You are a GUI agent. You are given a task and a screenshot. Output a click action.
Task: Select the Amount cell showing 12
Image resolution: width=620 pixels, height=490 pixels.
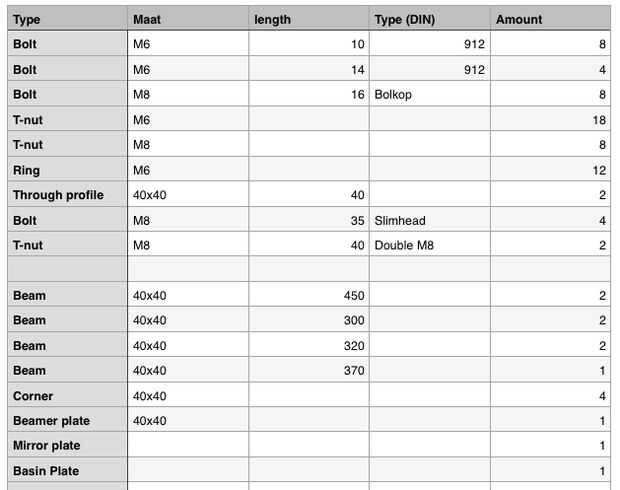549,170
